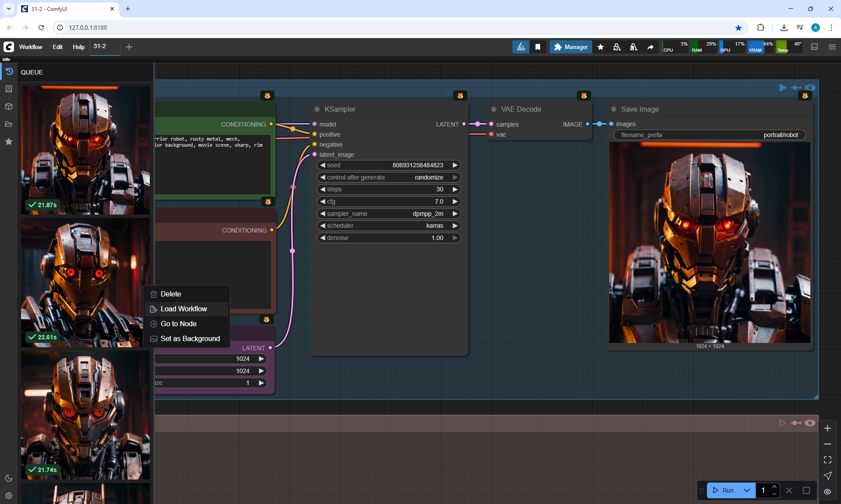Open the Model Library cube icon
This screenshot has width=841, height=504.
pyautogui.click(x=9, y=106)
